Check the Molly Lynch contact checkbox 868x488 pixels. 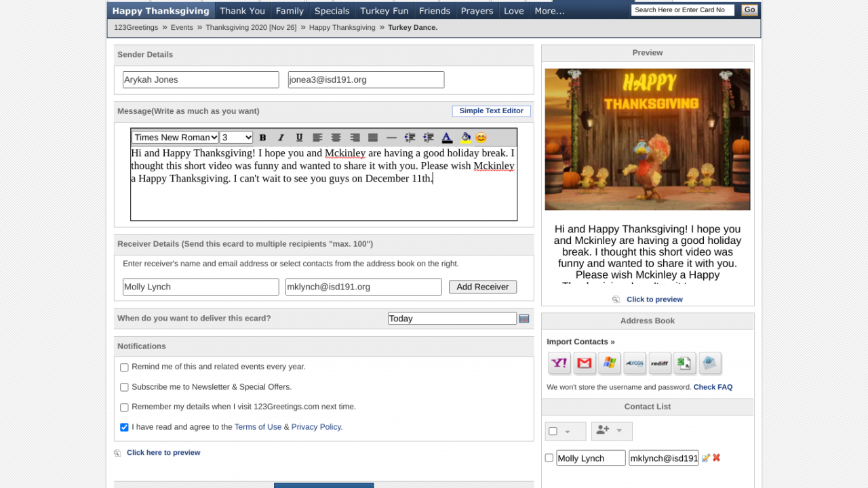549,458
